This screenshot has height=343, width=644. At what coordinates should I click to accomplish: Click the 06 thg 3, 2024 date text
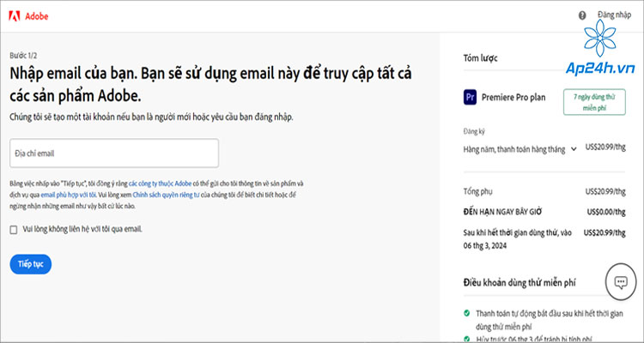[x=484, y=246]
